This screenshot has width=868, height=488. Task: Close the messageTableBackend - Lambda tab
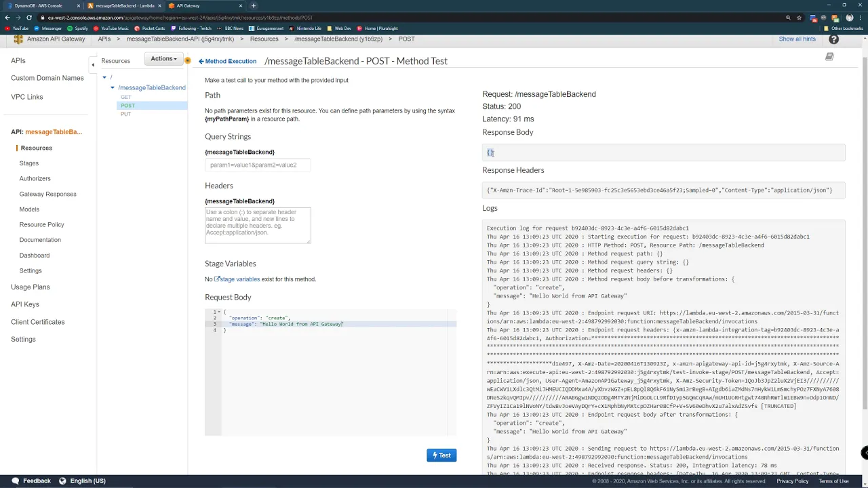tap(159, 5)
